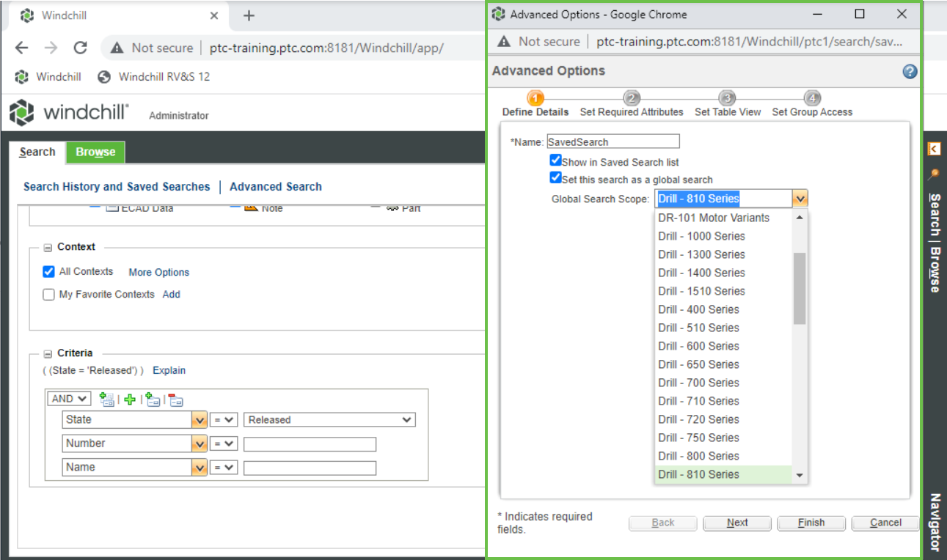This screenshot has height=560, width=947.
Task: Click the add criteria group icon
Action: pos(153,399)
